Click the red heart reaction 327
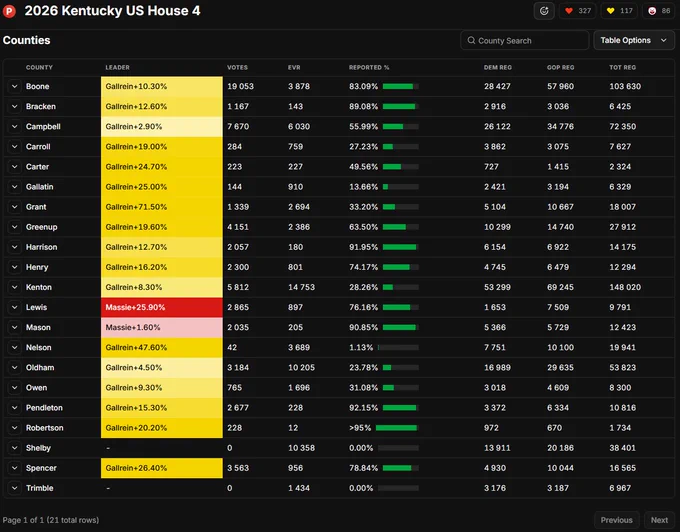 pos(578,11)
